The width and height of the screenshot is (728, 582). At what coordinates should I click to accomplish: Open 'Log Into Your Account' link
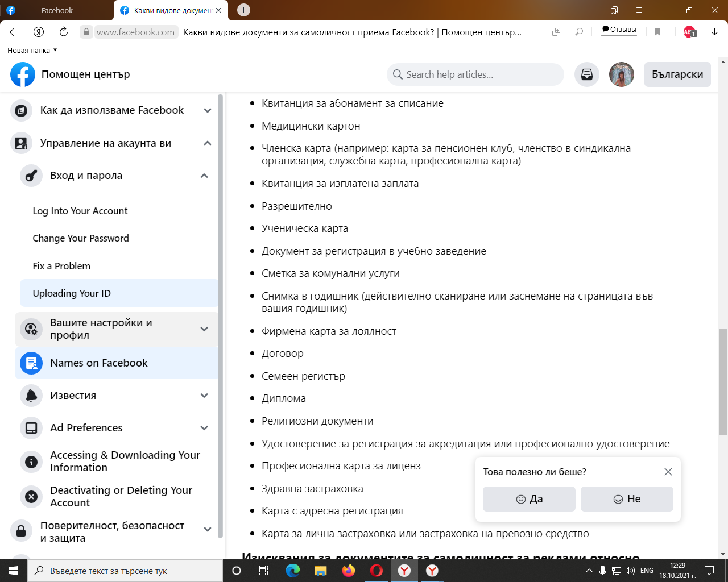(80, 211)
